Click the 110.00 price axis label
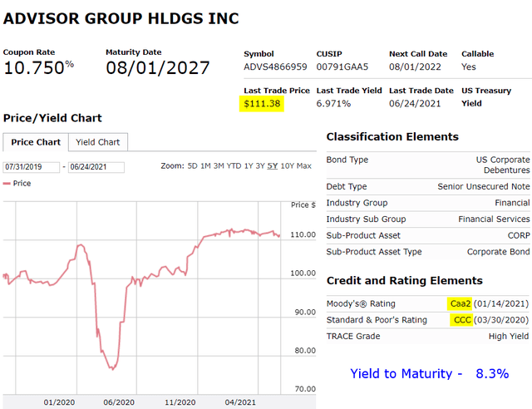This screenshot has height=409, width=532. click(x=303, y=234)
